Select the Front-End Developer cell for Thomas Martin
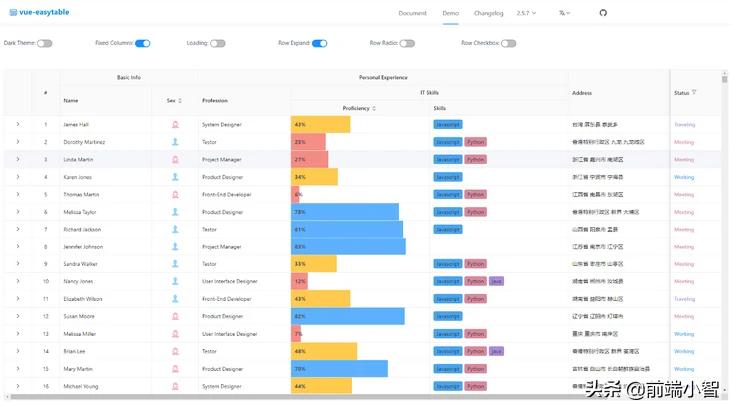 pyautogui.click(x=226, y=194)
